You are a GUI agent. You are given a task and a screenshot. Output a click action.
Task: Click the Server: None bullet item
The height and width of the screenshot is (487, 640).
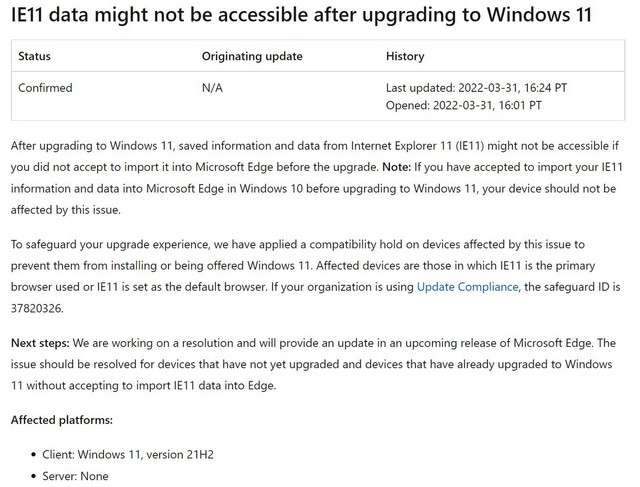75,476
